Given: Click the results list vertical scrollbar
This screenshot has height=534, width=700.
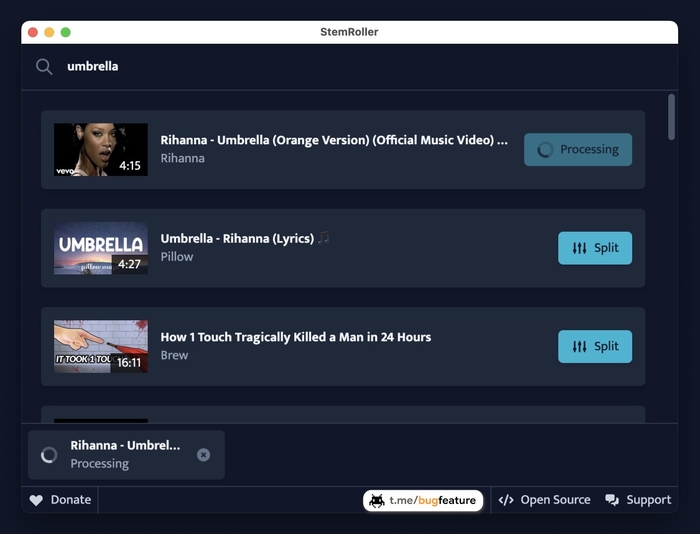Looking at the screenshot, I should click(671, 117).
